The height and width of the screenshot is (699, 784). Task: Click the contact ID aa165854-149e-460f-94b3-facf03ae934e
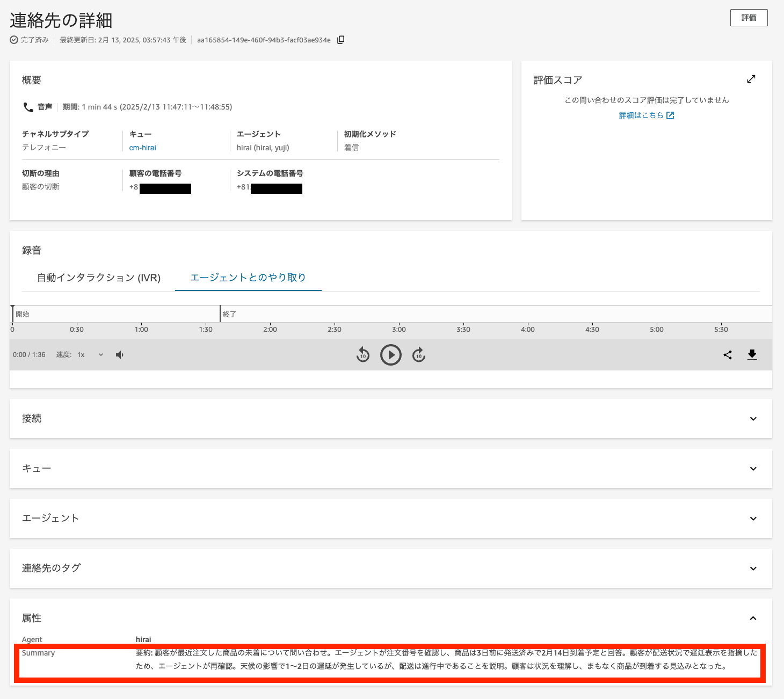(264, 40)
